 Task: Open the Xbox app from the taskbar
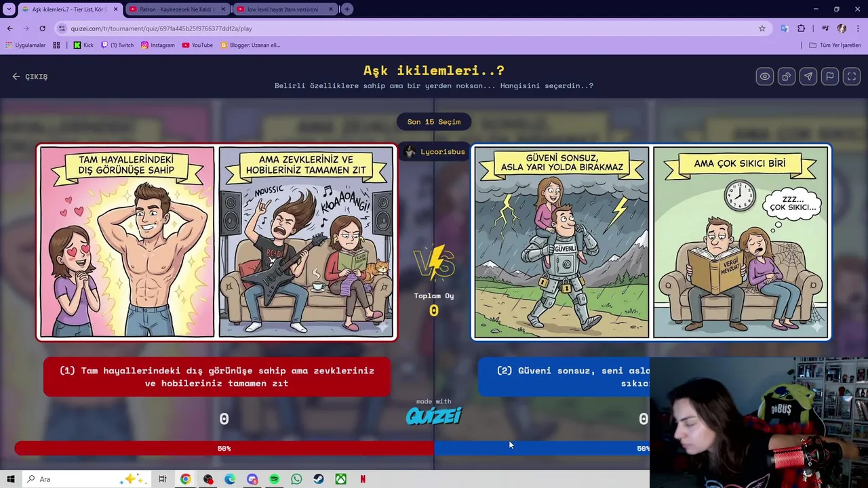point(340,479)
